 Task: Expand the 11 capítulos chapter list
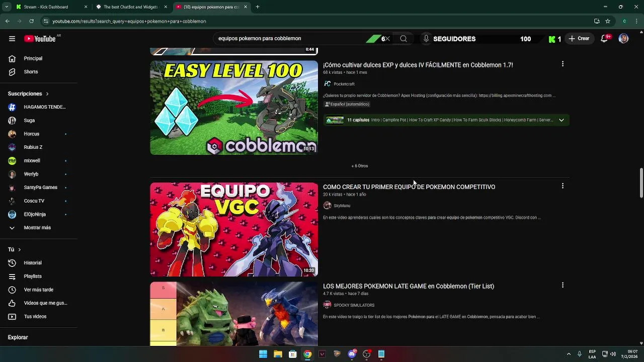(561, 120)
